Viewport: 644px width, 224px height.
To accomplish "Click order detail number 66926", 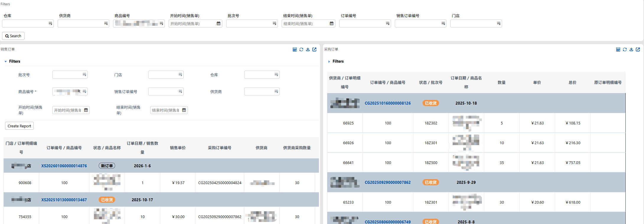I will point(348,143).
